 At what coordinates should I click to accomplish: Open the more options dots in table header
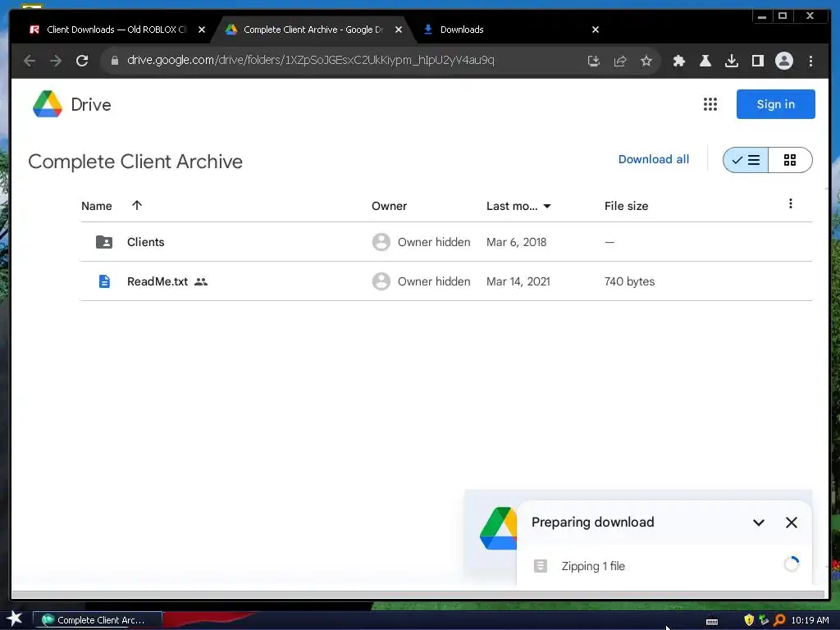pyautogui.click(x=790, y=203)
